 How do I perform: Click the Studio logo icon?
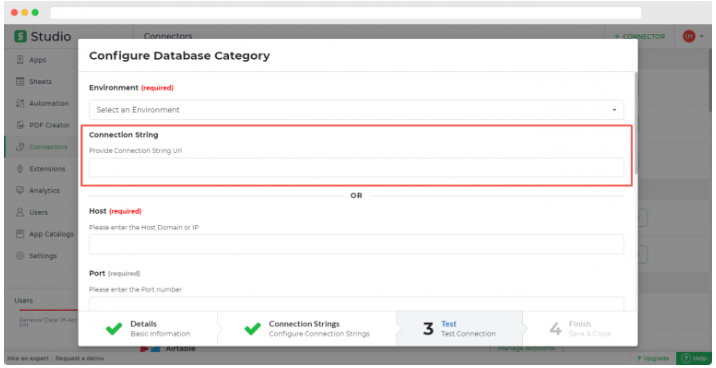tap(20, 36)
